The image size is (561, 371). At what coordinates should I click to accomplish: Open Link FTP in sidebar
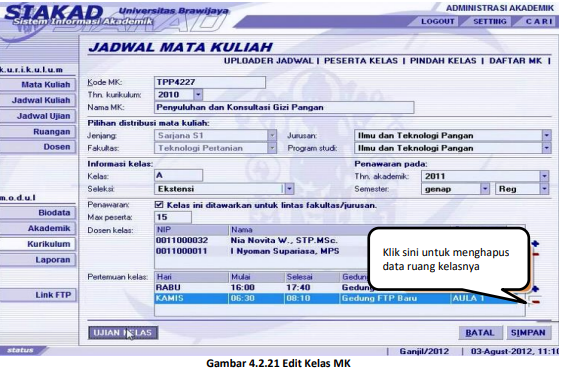(x=38, y=295)
